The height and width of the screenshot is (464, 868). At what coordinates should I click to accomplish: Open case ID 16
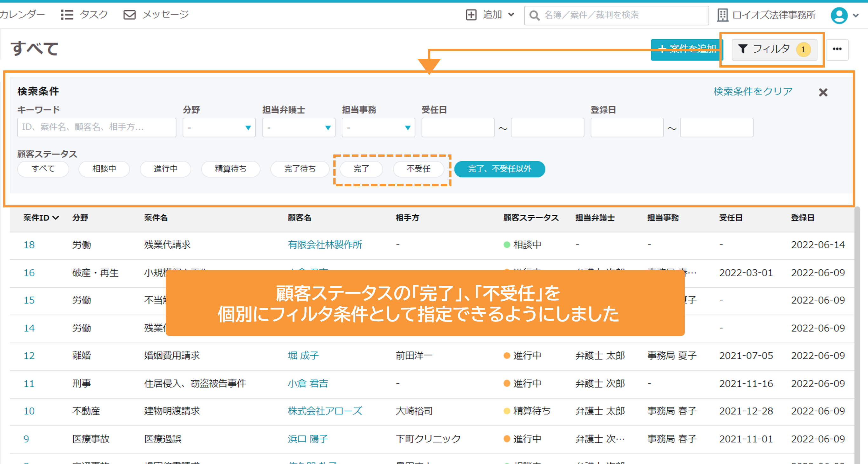[29, 273]
